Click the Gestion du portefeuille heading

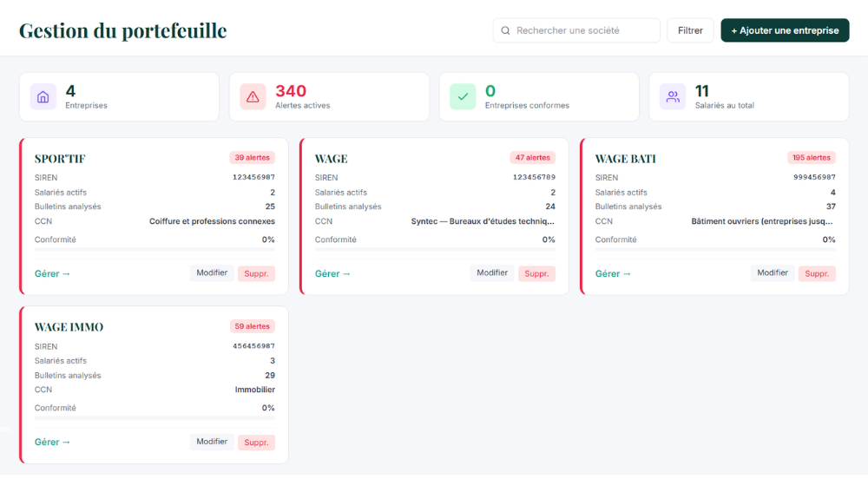123,31
